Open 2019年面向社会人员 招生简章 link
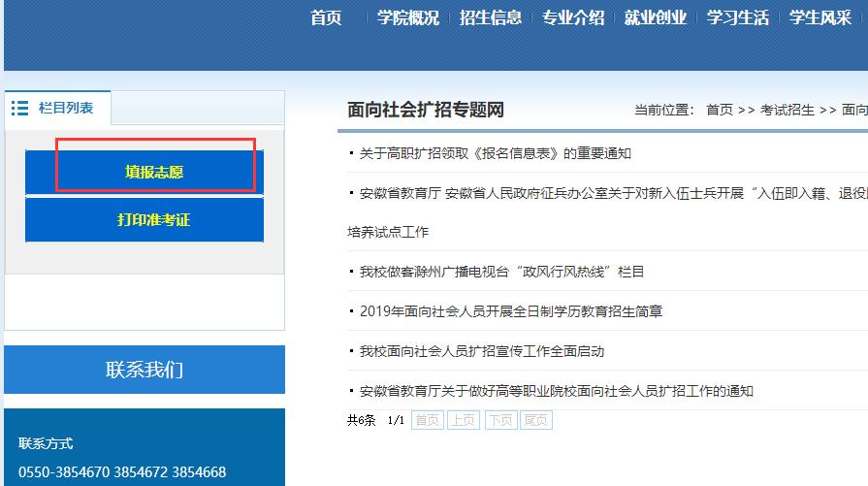Screen dimensions: 868x486 511,311
